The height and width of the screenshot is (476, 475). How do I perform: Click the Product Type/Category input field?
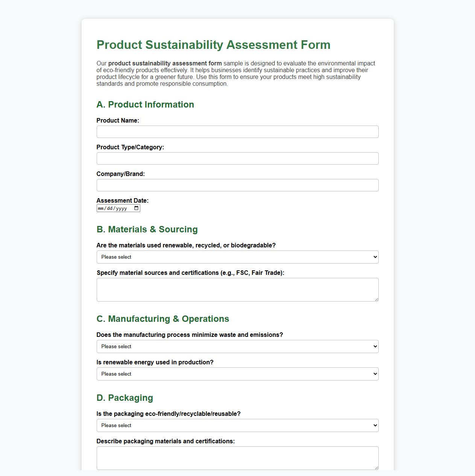(x=237, y=158)
